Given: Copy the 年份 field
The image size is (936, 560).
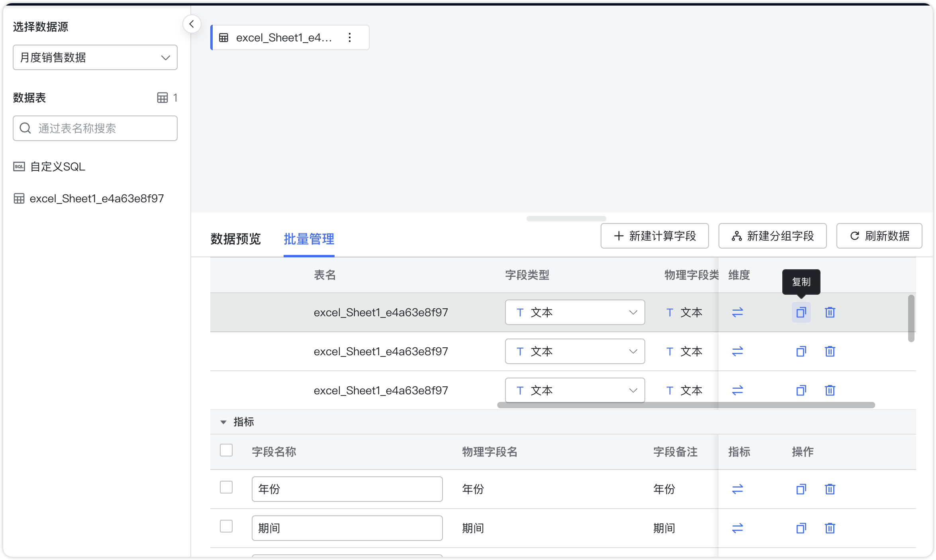Looking at the screenshot, I should click(x=801, y=489).
